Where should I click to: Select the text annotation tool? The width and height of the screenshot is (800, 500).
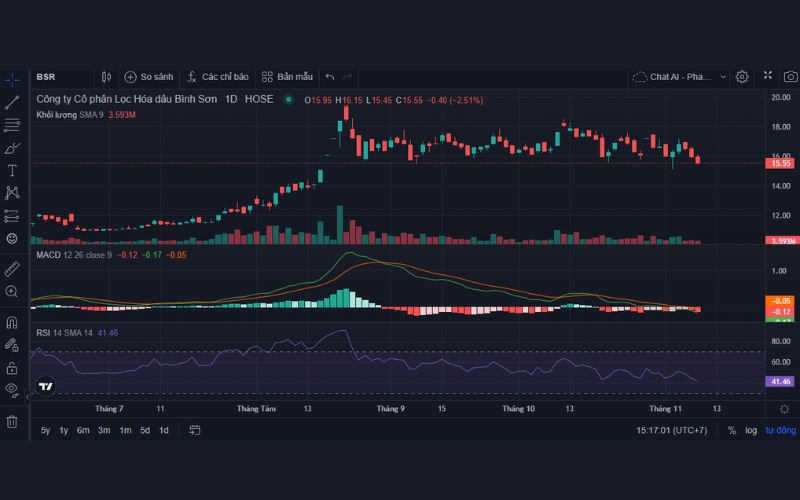tap(12, 170)
